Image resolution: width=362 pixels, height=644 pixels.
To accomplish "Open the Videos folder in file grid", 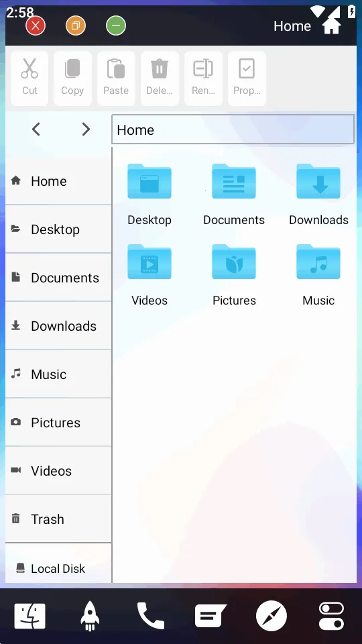I will (149, 262).
